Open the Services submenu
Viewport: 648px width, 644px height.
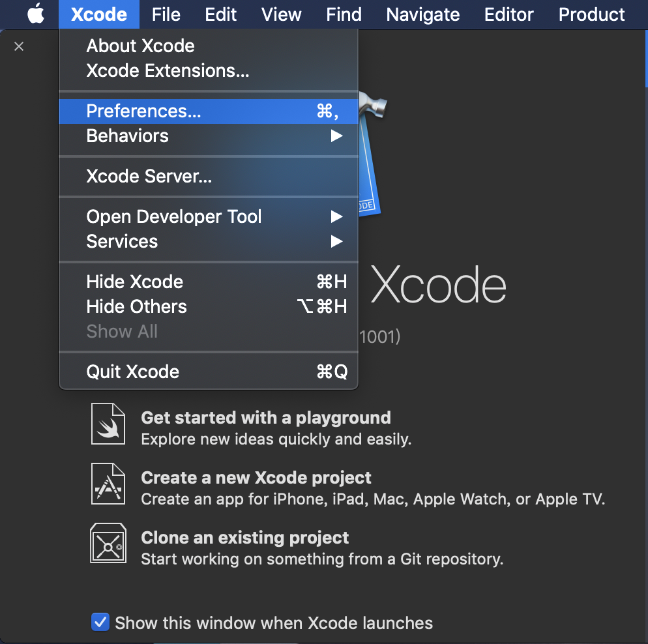pos(209,241)
